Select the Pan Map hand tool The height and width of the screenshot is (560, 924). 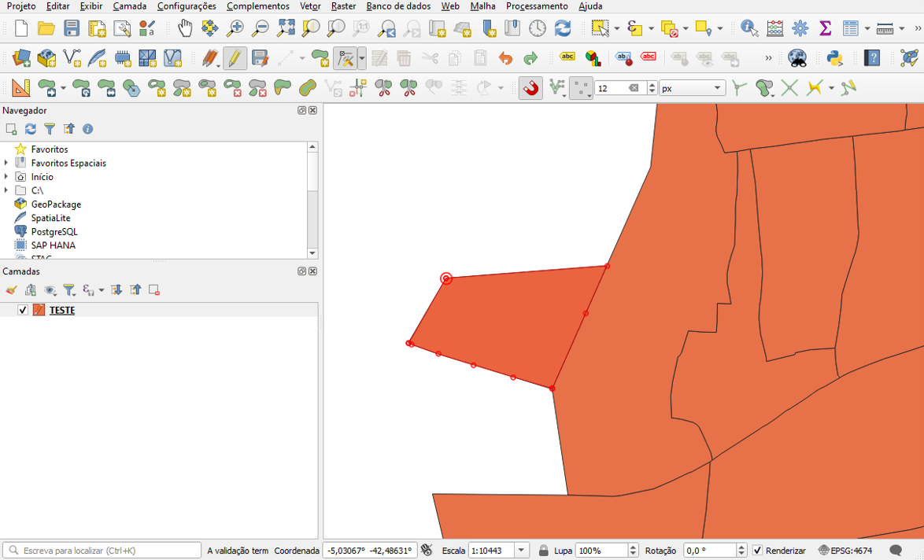pyautogui.click(x=185, y=29)
